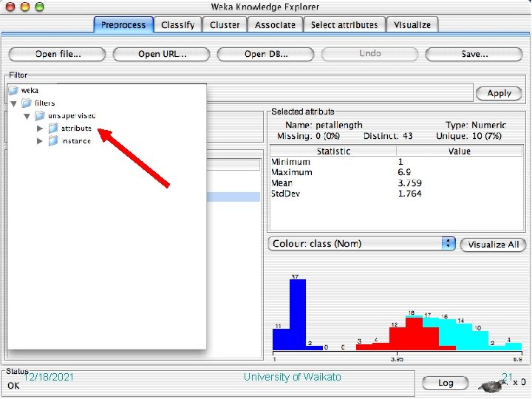Click the macOS yellow minimize window button

(x=25, y=7)
